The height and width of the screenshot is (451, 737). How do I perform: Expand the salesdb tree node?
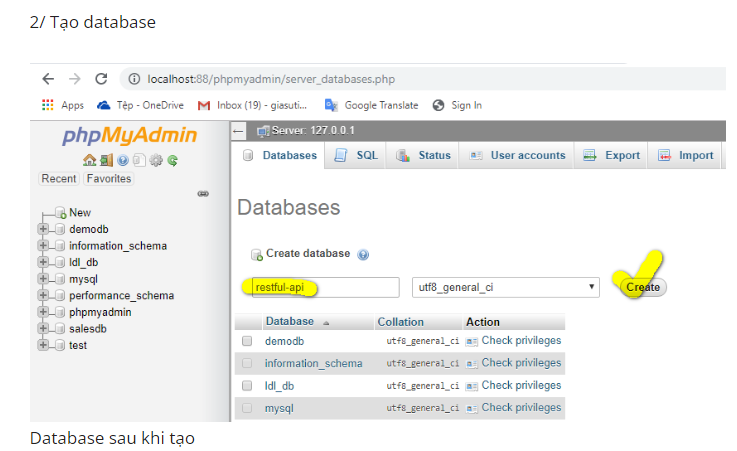pyautogui.click(x=43, y=328)
